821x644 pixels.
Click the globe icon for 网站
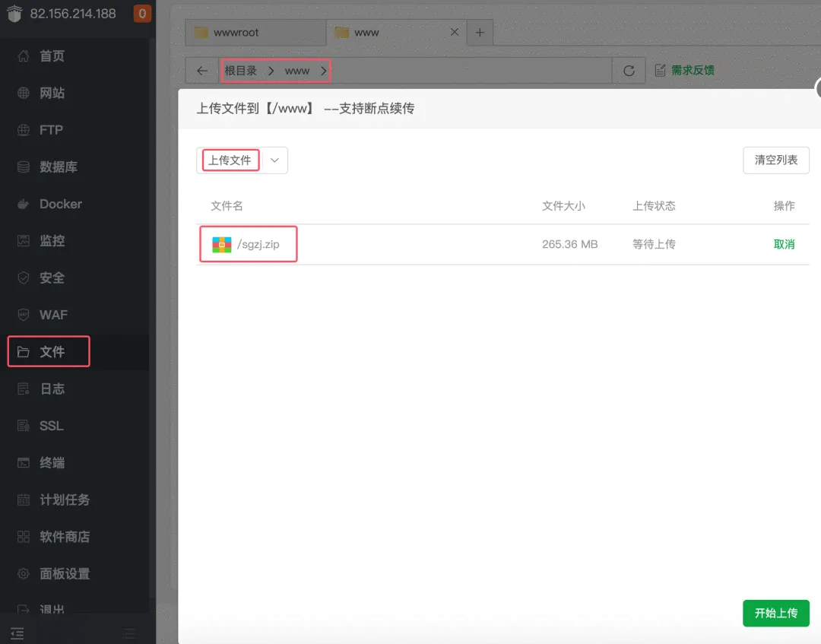tap(24, 93)
